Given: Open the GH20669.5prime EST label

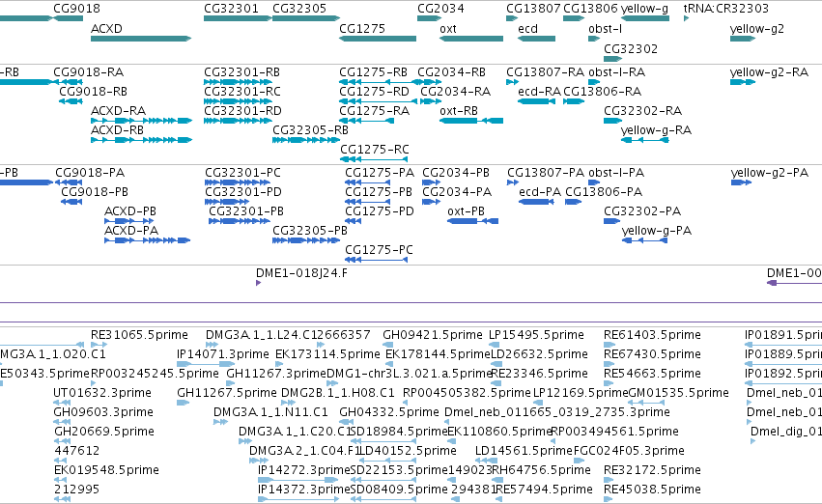Looking at the screenshot, I should [104, 432].
